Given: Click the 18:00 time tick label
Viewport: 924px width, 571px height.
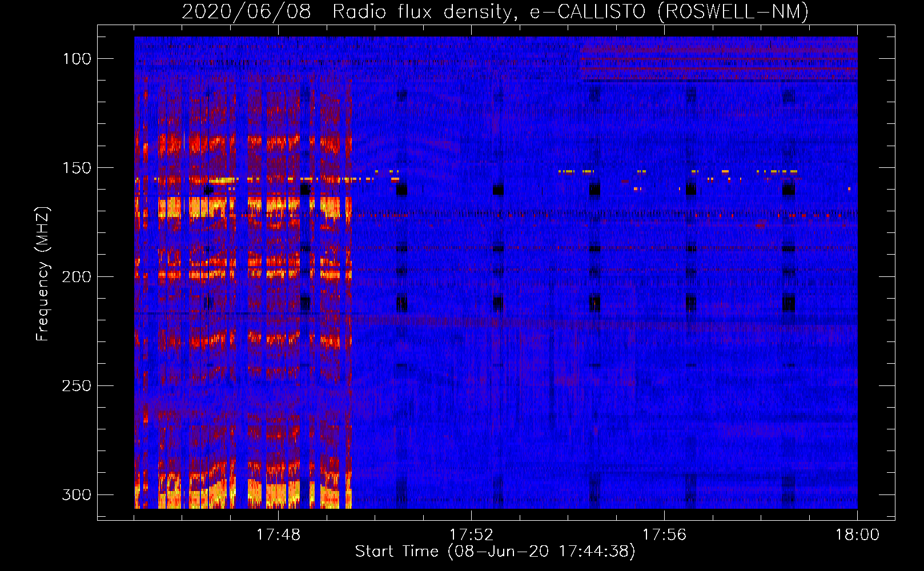Looking at the screenshot, I should coord(857,535).
